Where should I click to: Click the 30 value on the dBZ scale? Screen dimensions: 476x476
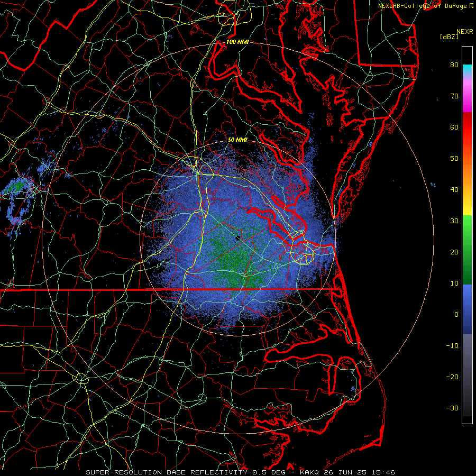point(454,221)
